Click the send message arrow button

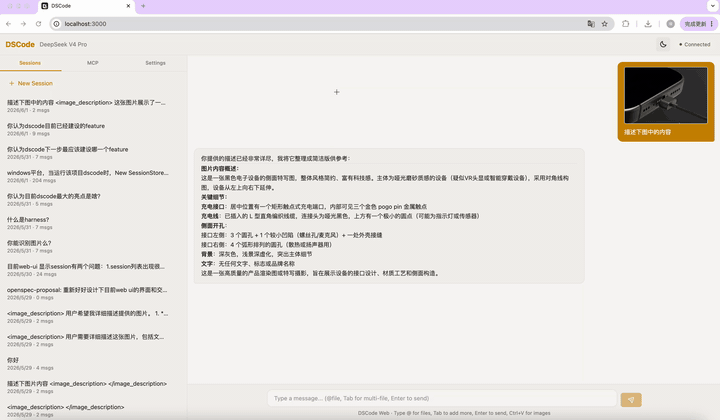pos(631,399)
